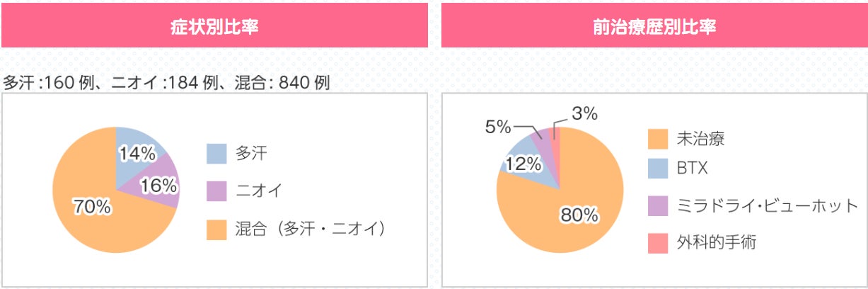Viewport: 868px width, 289px height.
Task: Click the 5% callout label
Action: [x=498, y=127]
